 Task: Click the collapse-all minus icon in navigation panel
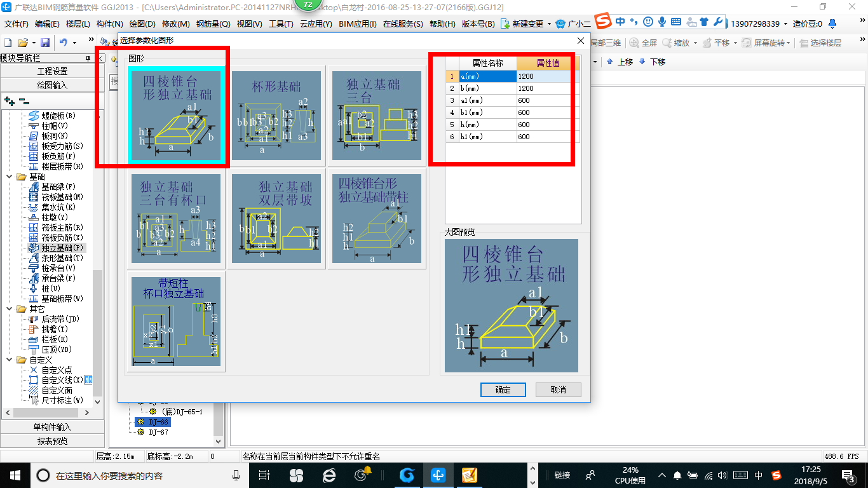coord(24,101)
